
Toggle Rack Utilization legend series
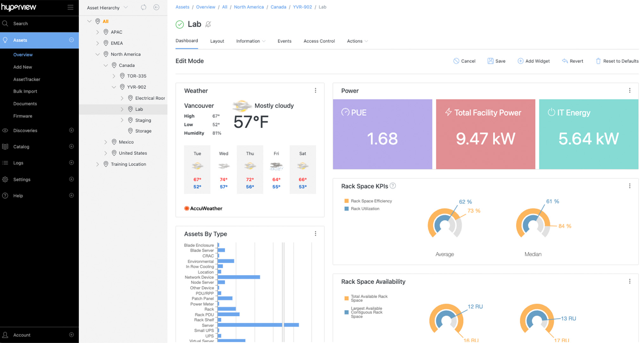pos(364,209)
